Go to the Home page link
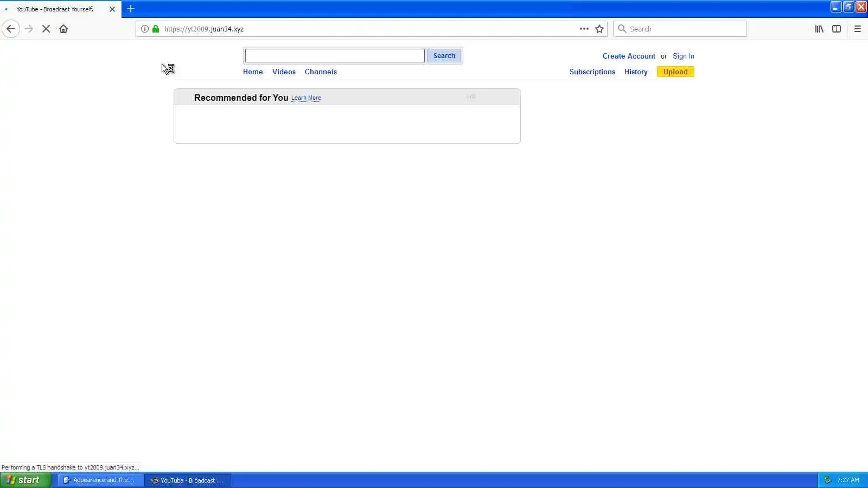Screen dimensions: 868x488 [x=253, y=72]
